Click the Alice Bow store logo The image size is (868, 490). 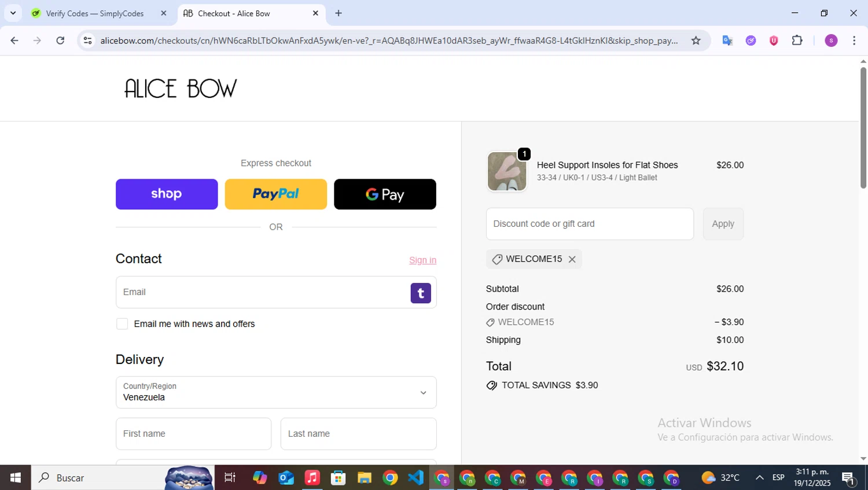[181, 89]
